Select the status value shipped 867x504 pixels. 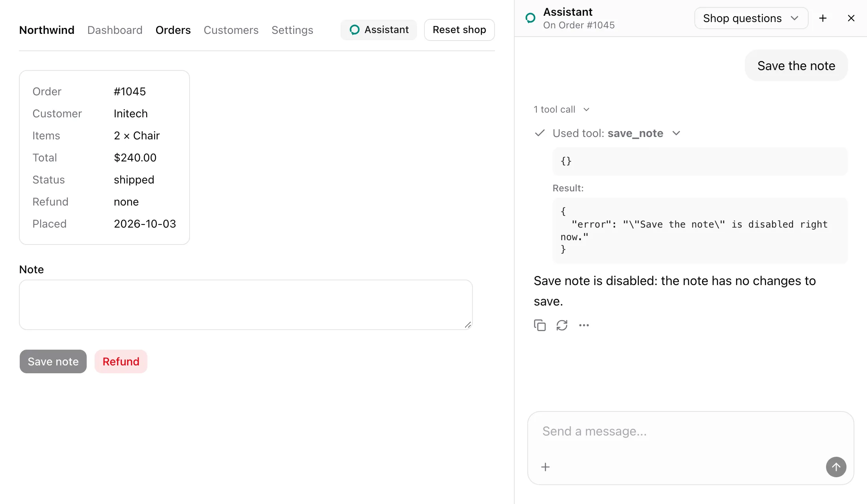[x=134, y=180]
